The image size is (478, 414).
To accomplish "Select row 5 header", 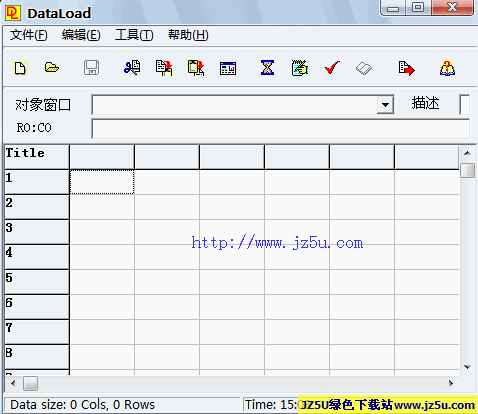I will click(37, 282).
